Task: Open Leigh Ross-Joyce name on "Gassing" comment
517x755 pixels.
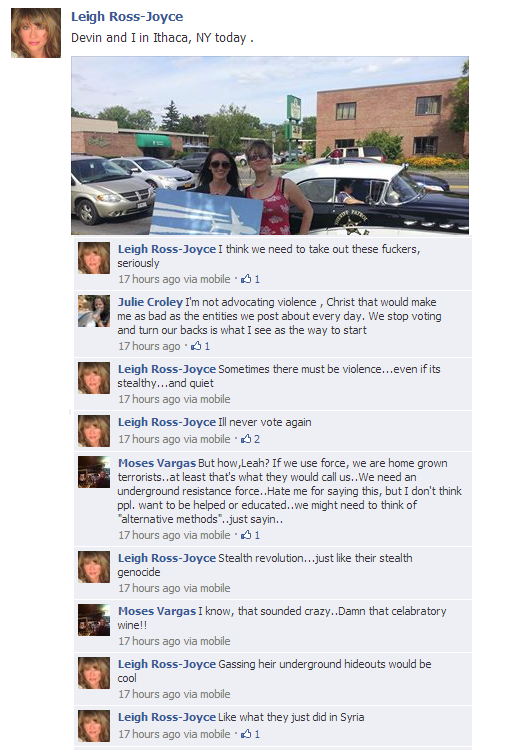Action: pos(167,664)
